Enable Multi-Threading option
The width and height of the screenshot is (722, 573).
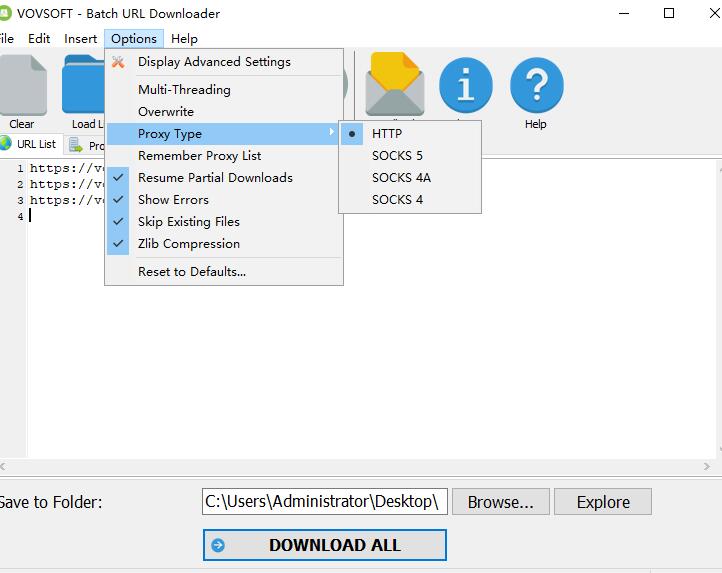point(224,90)
